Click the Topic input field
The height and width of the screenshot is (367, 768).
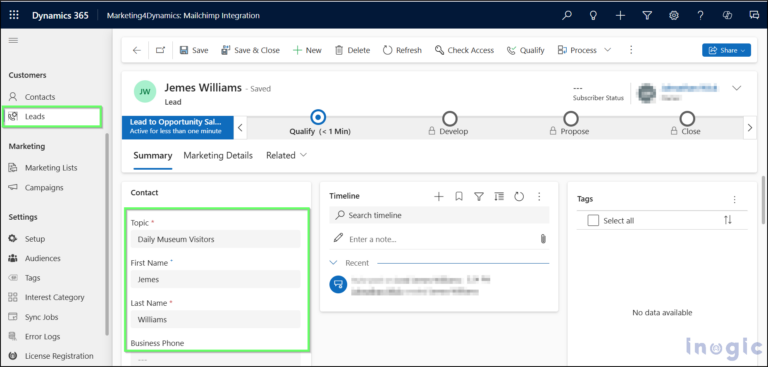click(x=215, y=239)
